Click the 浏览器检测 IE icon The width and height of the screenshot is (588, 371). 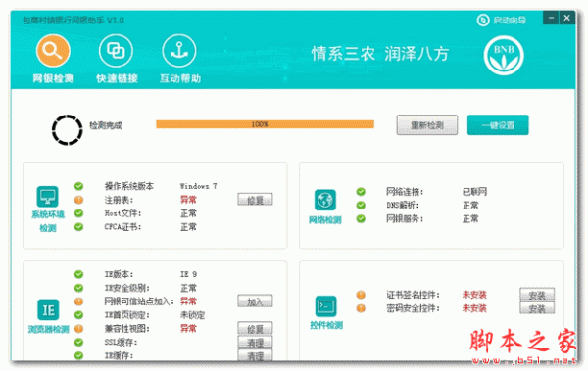click(48, 309)
